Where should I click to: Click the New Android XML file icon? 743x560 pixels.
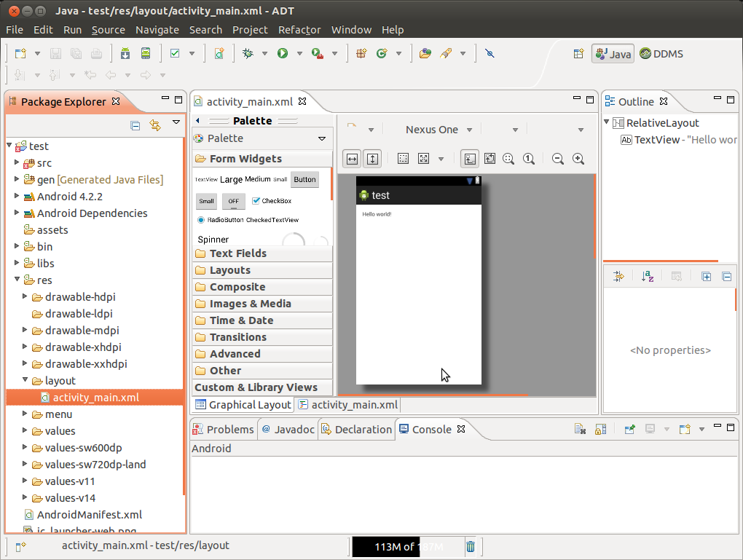tap(219, 54)
